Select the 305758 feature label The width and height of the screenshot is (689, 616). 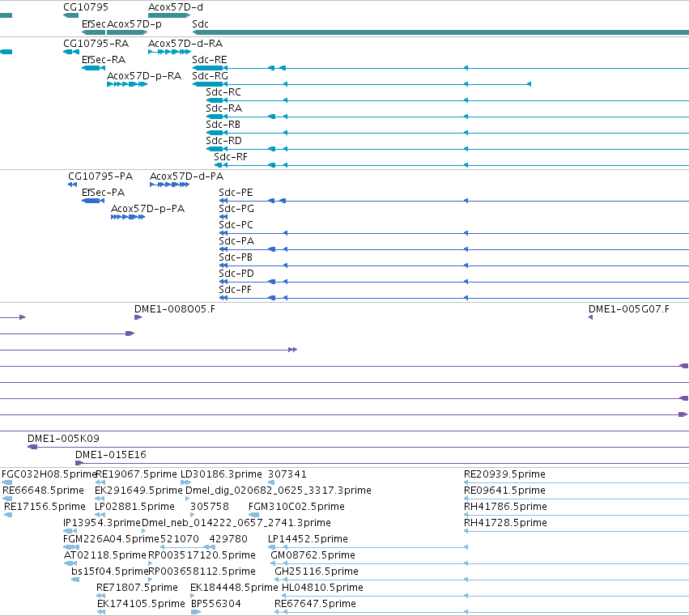pyautogui.click(x=210, y=507)
